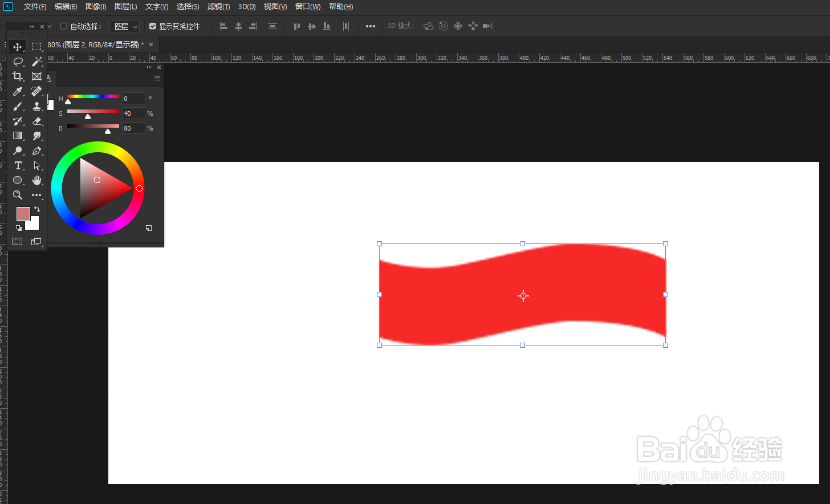Click the 3D camera zoom icon
Image resolution: width=830 pixels, height=504 pixels.
[x=488, y=26]
